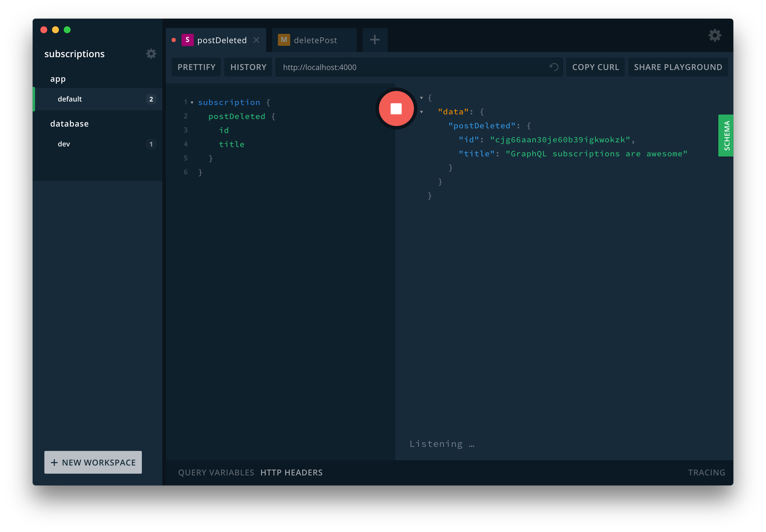Collapse the root response object arrow
Viewport: 766px width, 532px height.
(x=421, y=98)
